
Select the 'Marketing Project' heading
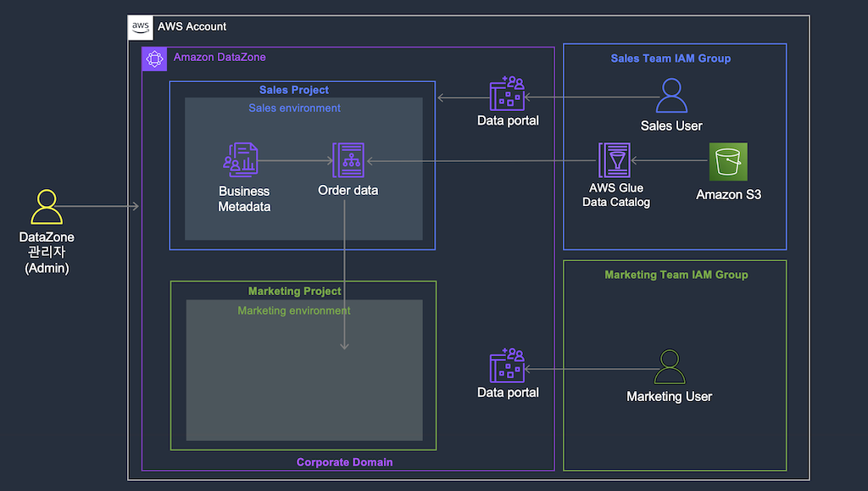[294, 291]
